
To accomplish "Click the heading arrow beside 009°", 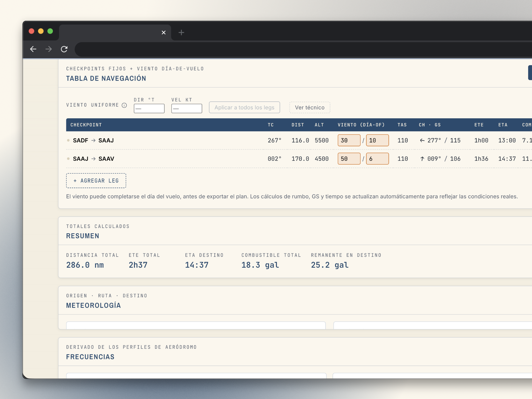I will point(422,159).
